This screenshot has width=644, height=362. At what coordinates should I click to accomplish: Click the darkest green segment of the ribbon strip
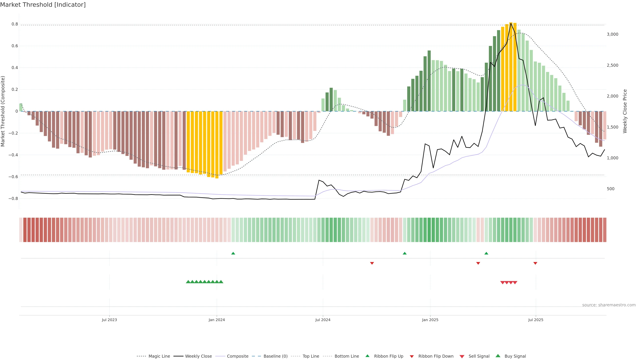[429, 230]
